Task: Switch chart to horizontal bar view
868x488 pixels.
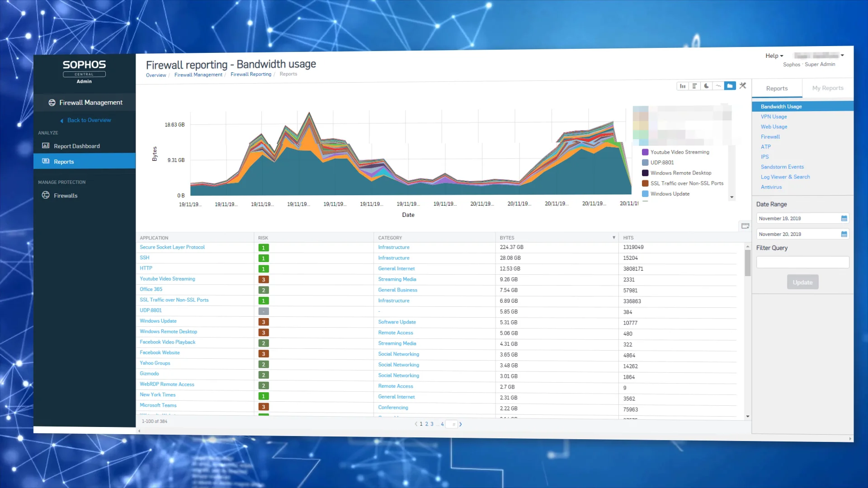Action: coord(694,86)
